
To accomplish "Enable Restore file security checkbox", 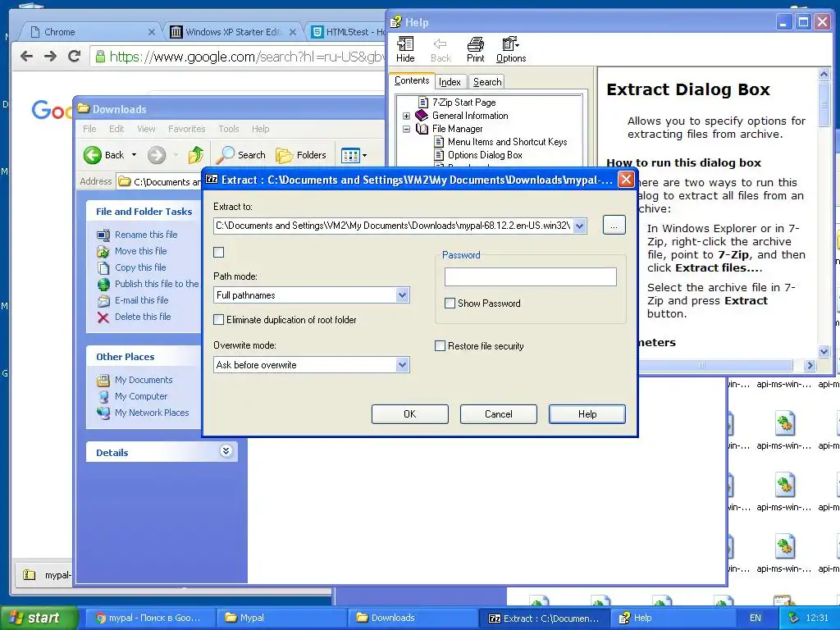I will point(440,346).
